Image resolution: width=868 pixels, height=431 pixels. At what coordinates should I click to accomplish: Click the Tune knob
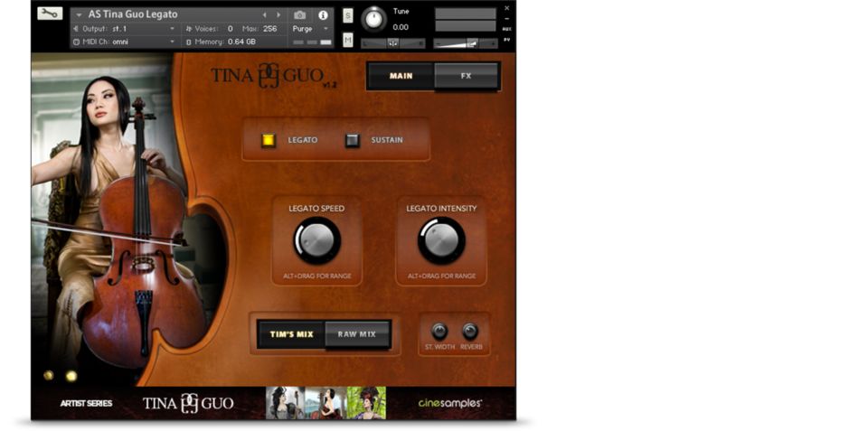373,18
